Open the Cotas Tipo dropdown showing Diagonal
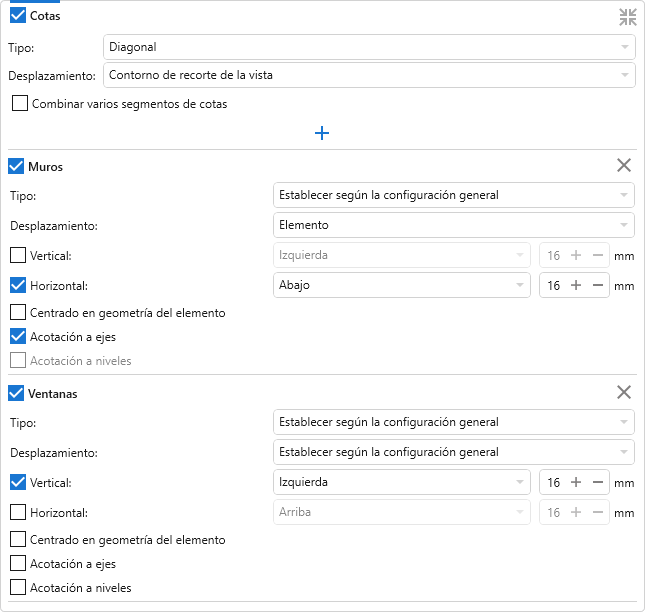 368,47
